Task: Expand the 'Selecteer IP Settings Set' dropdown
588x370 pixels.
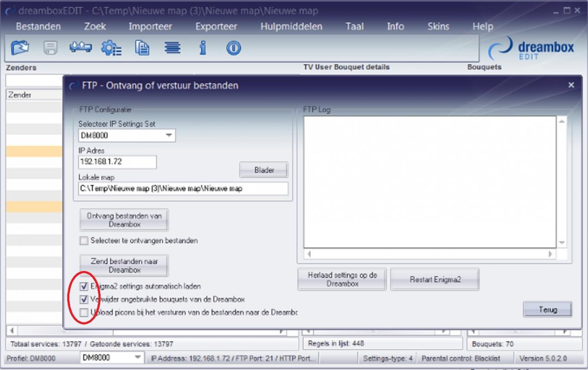Action: click(x=169, y=136)
